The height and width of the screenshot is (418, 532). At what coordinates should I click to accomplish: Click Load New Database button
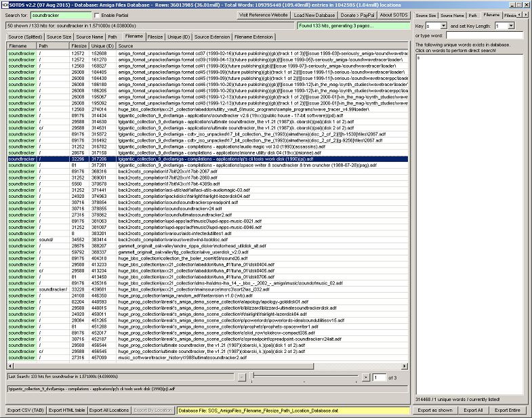(314, 14)
